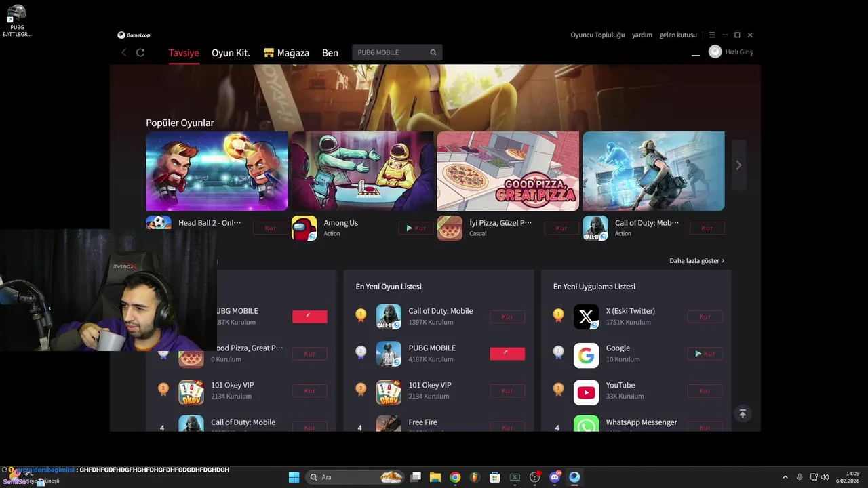The image size is (868, 488).
Task: Click the X (Eski Twitter) app icon
Action: tap(586, 317)
